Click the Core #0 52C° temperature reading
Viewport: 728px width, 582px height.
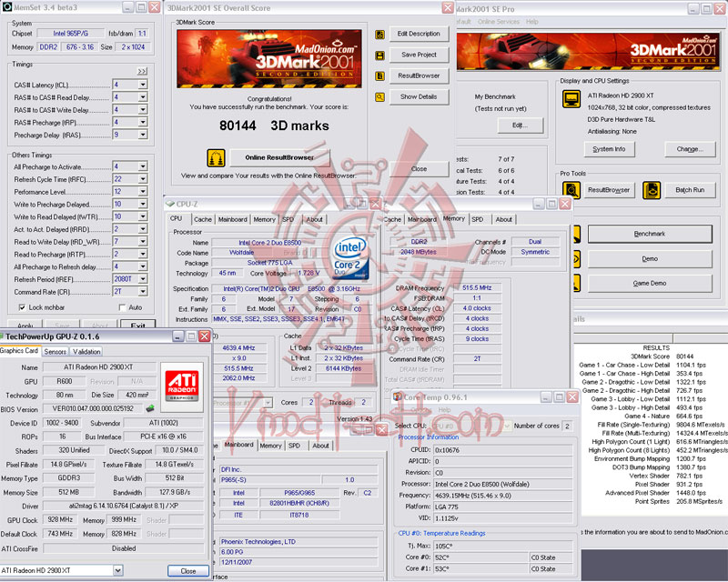481,557
